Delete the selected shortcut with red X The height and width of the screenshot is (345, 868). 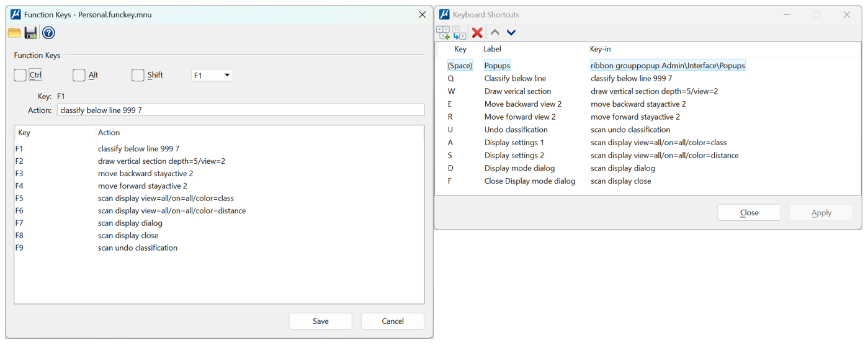click(x=477, y=33)
